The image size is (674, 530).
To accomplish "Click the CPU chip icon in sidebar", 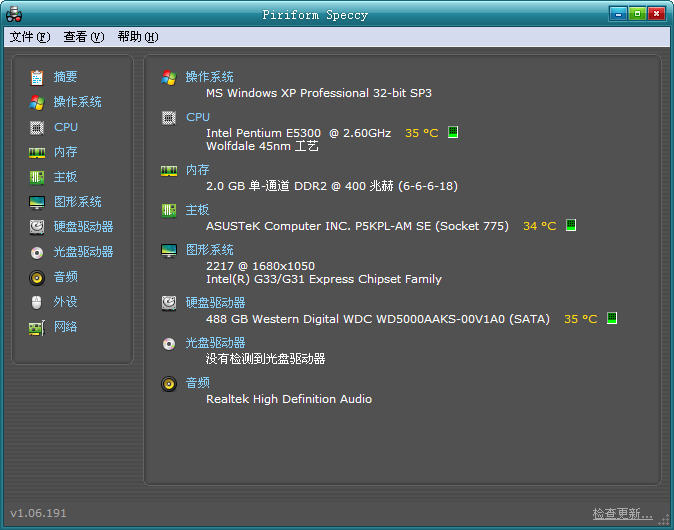I will tap(37, 127).
